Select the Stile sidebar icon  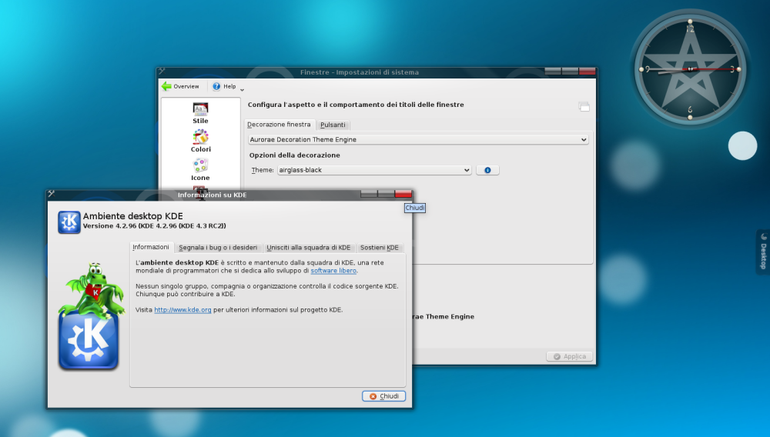coord(200,113)
